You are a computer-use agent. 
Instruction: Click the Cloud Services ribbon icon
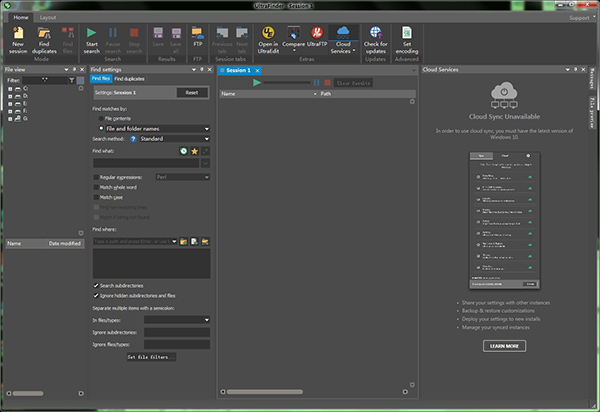(x=343, y=32)
